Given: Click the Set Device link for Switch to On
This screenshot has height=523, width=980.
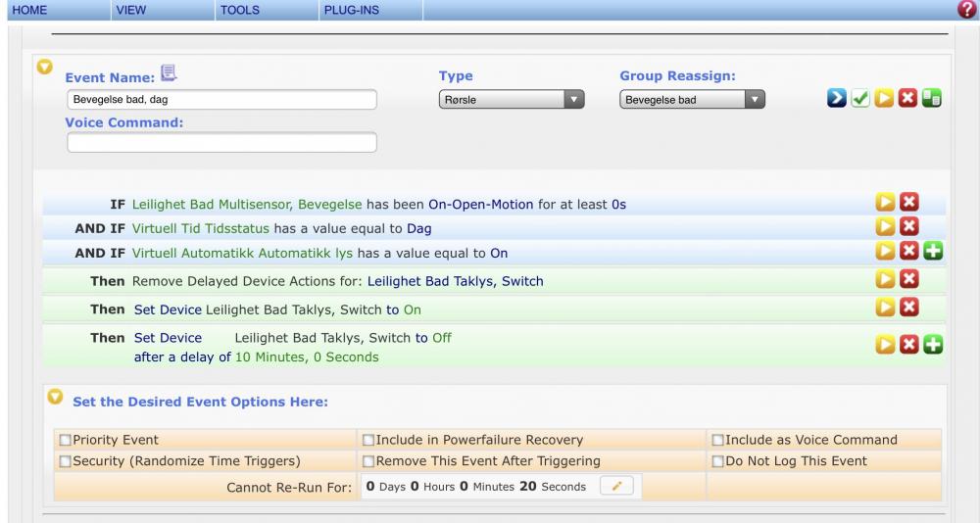Looking at the screenshot, I should tap(168, 309).
